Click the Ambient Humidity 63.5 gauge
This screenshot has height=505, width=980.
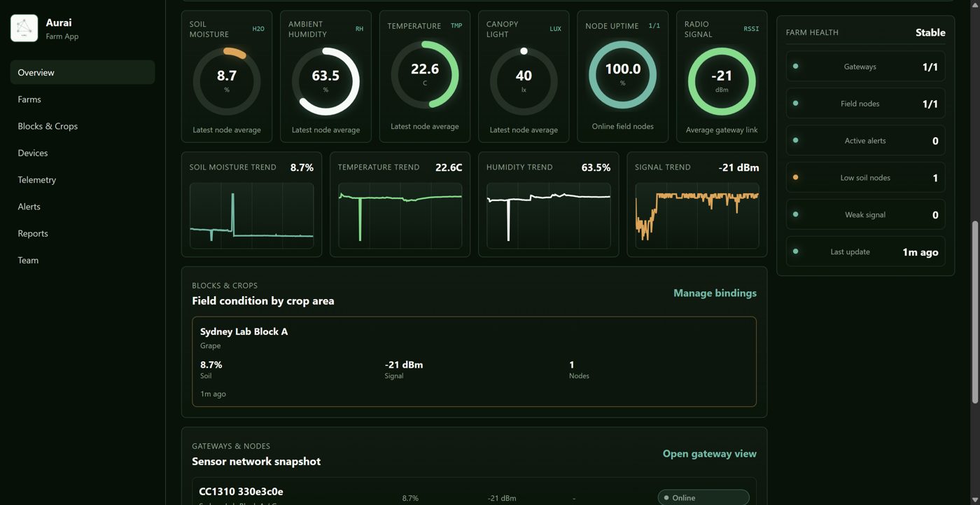point(325,81)
